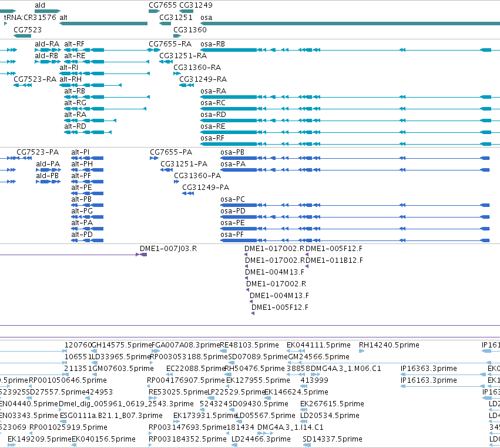Click the osa-PF protein label
The image size is (500, 448).
coord(232,234)
